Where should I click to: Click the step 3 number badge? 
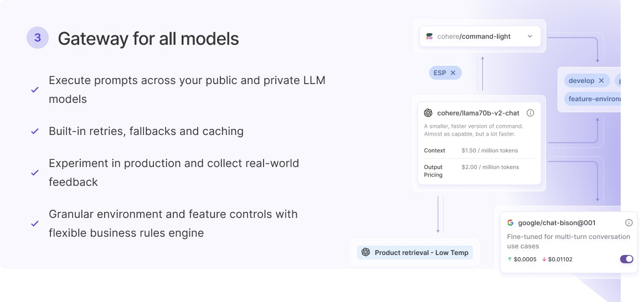tap(37, 38)
